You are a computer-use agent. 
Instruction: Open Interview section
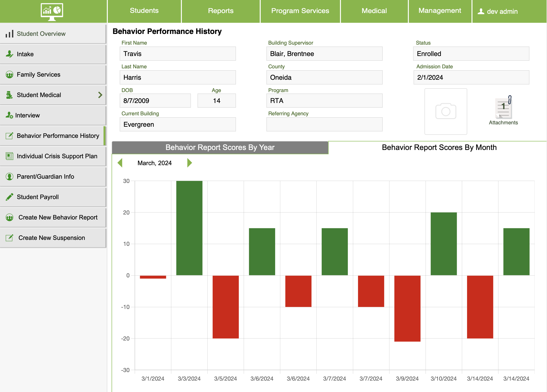pos(53,115)
